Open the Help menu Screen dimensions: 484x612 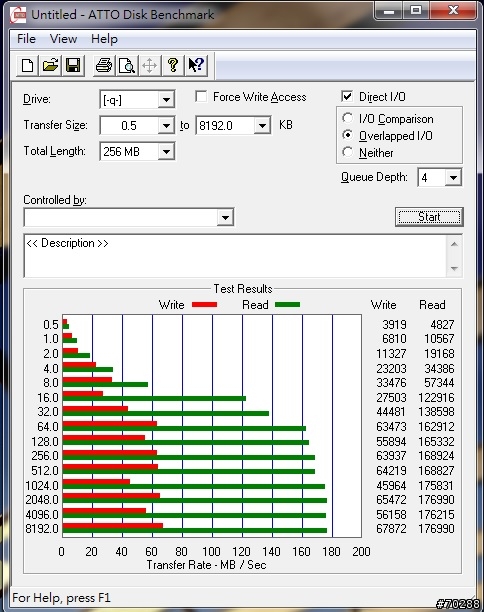tap(104, 39)
